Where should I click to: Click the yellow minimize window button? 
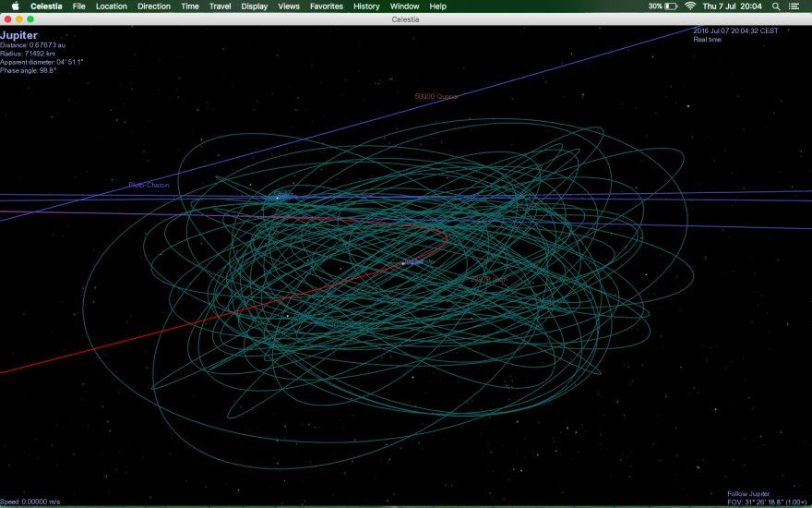pos(19,18)
